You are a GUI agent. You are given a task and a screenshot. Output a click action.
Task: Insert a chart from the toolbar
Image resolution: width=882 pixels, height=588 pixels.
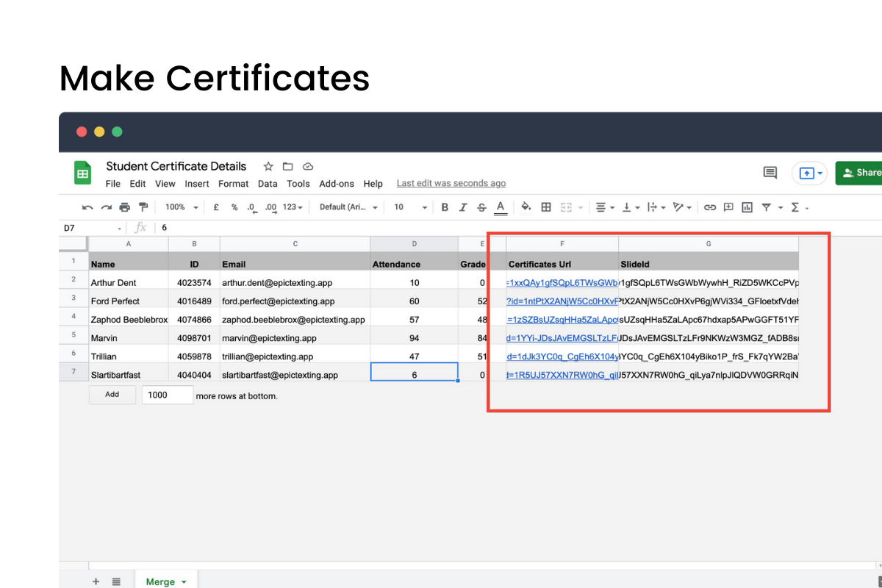(746, 207)
